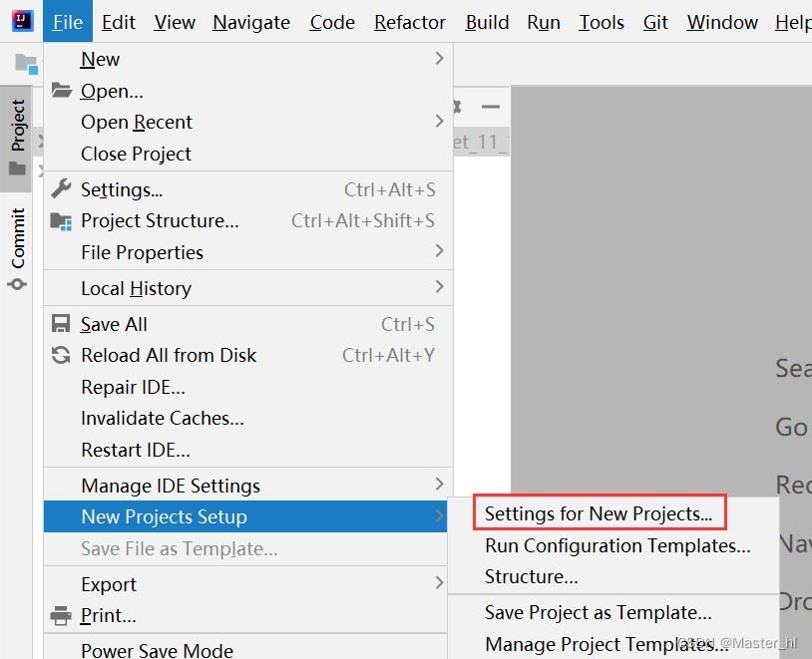Image resolution: width=812 pixels, height=659 pixels.
Task: Click Invalidate Caches menu entry
Action: [163, 419]
